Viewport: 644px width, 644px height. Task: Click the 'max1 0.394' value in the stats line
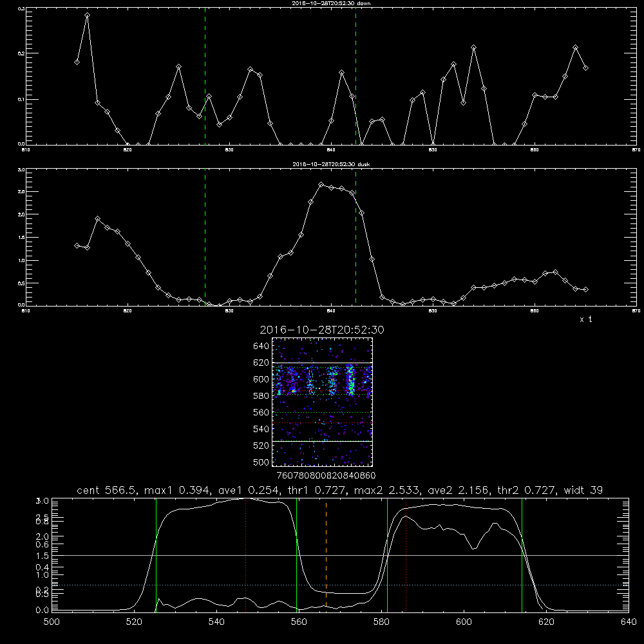[178, 490]
